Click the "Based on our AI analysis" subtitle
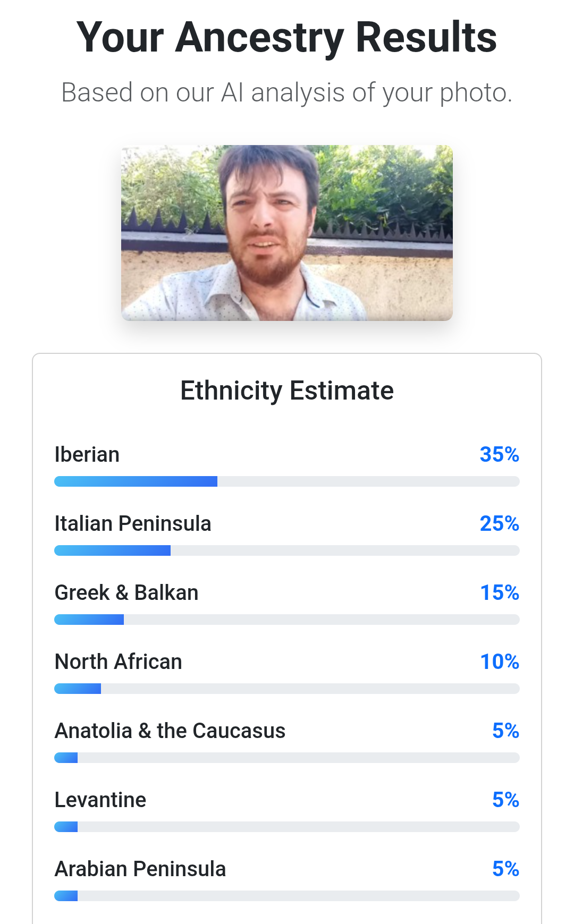The width and height of the screenshot is (574, 924). point(287,92)
